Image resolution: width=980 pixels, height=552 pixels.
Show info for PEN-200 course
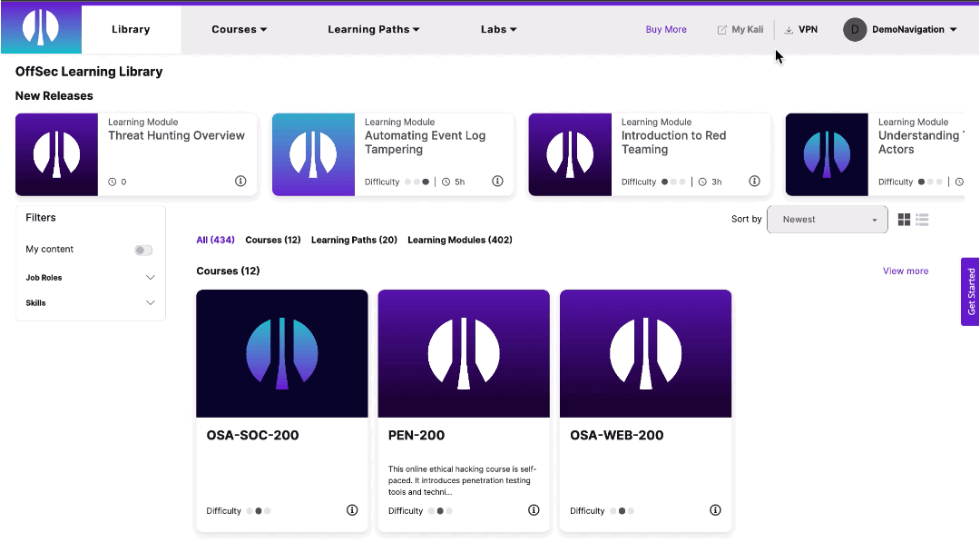[534, 510]
